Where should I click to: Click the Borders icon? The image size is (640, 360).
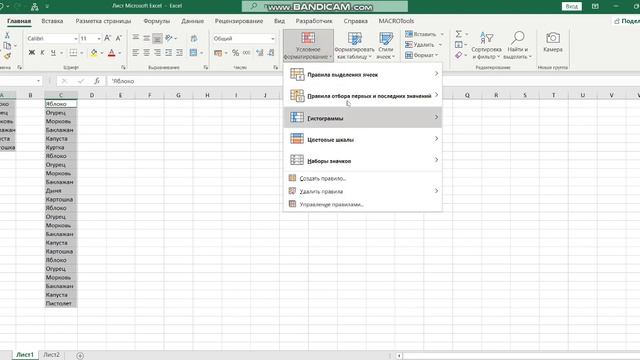pos(73,53)
